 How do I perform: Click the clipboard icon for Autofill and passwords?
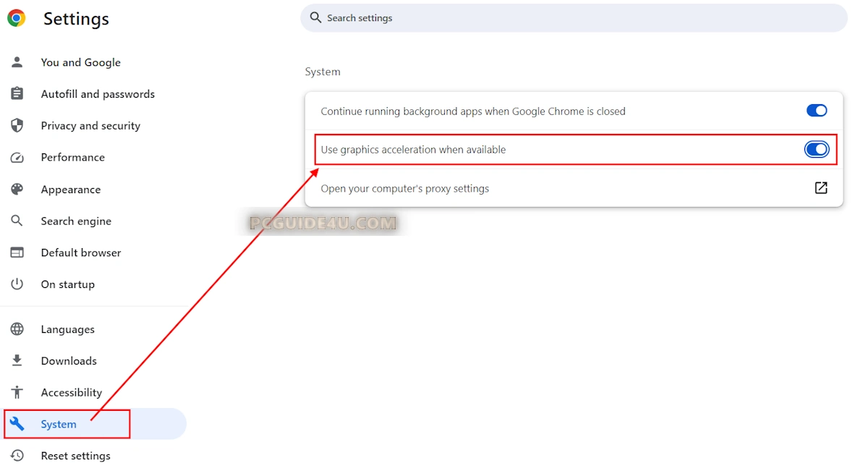(17, 94)
